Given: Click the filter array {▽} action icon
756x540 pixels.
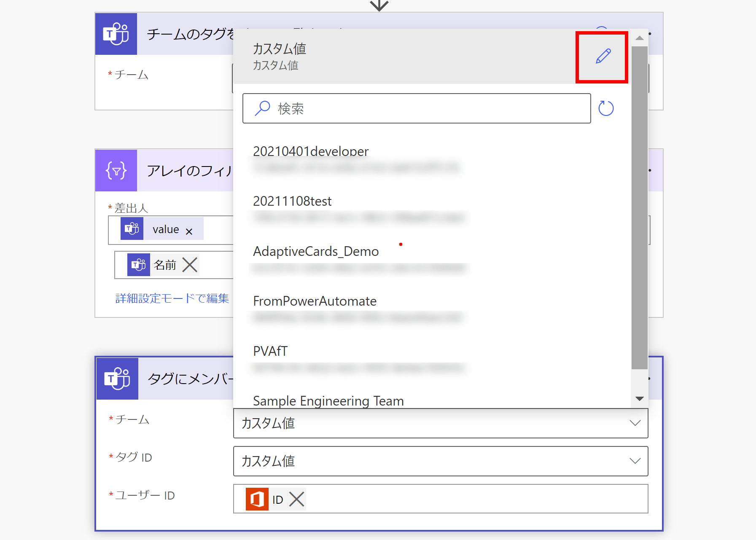Looking at the screenshot, I should (x=116, y=171).
